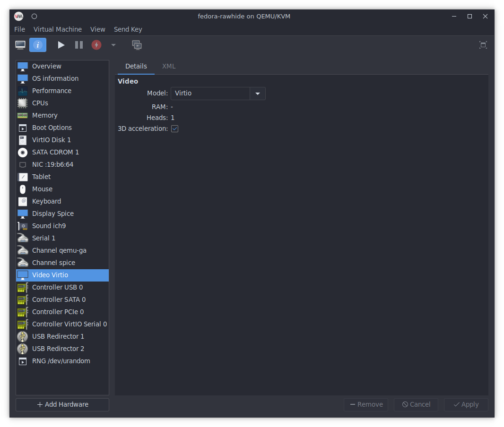Select CPUs in the hardware list
Screen dimensions: 504x427
point(40,103)
